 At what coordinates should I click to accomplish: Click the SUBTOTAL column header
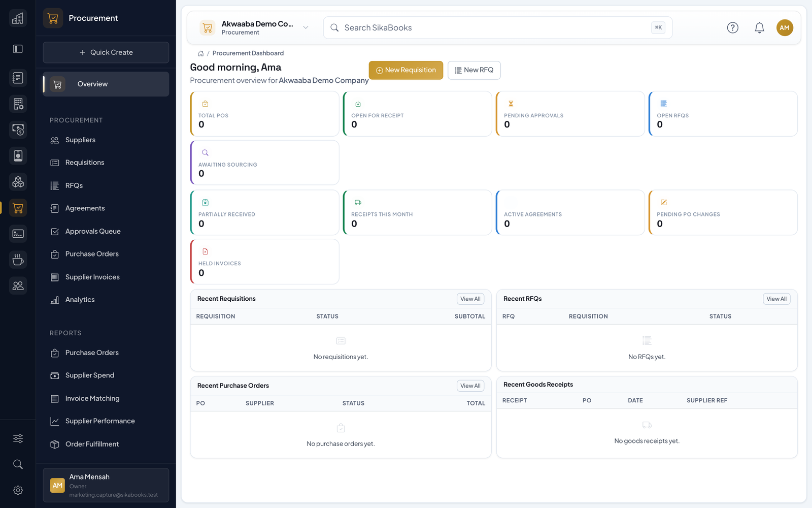point(470,316)
